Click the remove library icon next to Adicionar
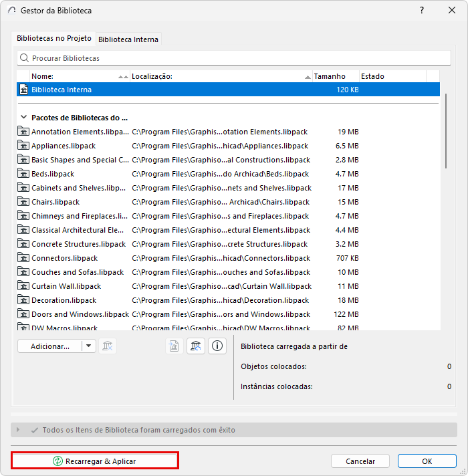 coord(108,346)
